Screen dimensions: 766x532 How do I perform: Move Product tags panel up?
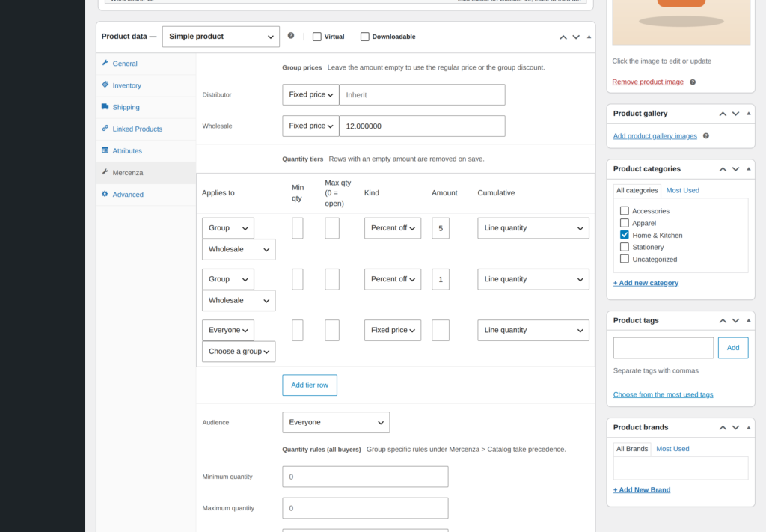point(723,320)
